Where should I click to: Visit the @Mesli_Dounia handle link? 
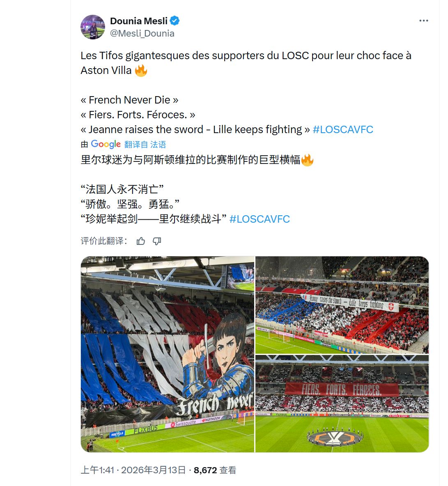click(x=142, y=33)
